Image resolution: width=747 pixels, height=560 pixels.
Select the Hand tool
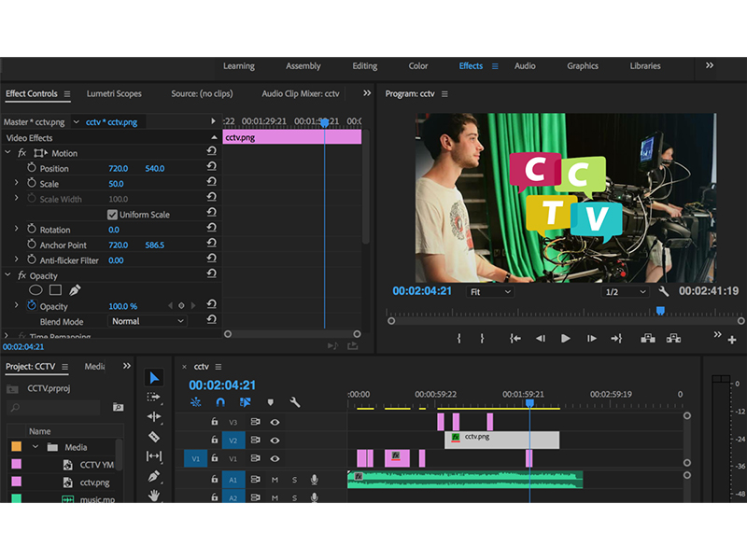tap(154, 496)
